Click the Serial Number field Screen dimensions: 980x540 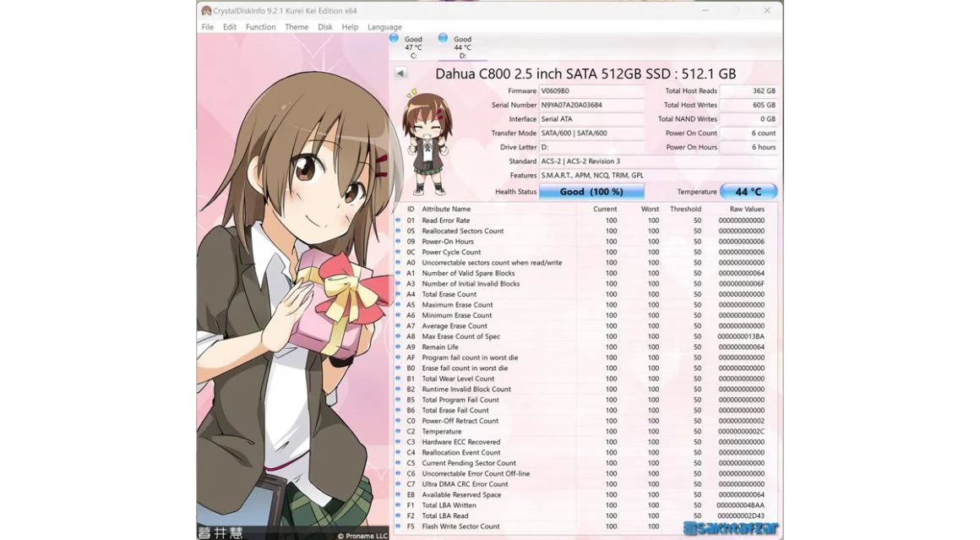[591, 105]
